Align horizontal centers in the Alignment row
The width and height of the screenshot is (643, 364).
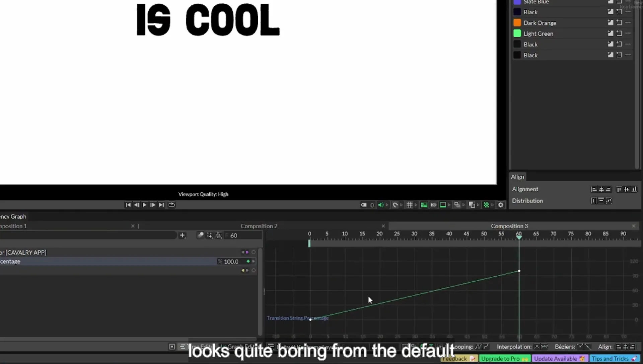[x=601, y=189]
